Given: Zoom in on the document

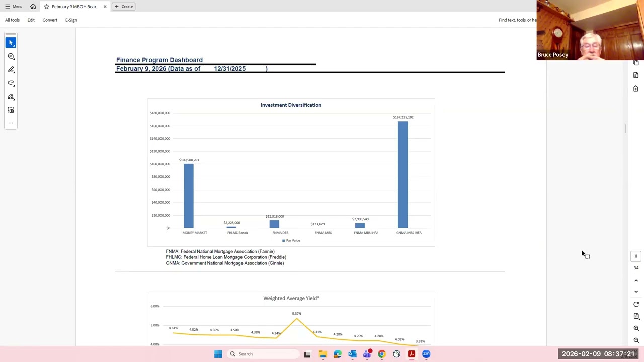Looking at the screenshot, I should 636,328.
